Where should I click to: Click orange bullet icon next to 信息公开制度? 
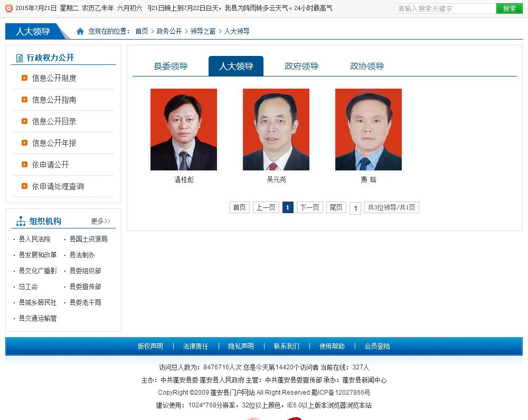(24, 78)
